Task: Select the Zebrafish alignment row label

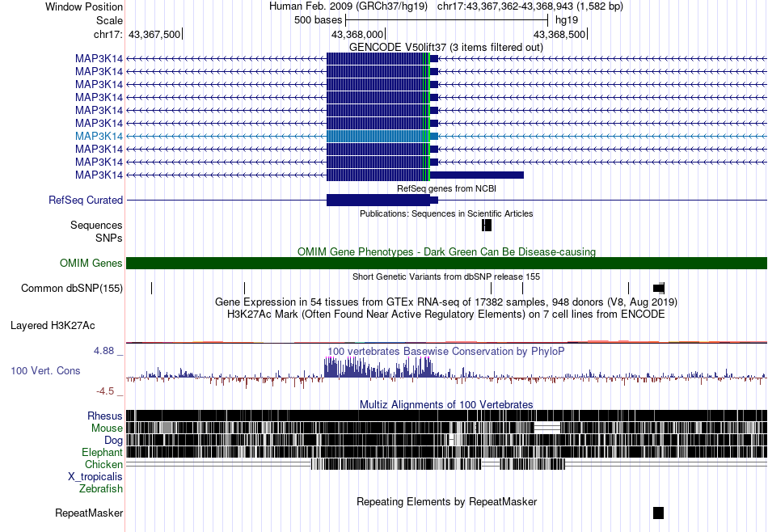Action: (x=101, y=489)
